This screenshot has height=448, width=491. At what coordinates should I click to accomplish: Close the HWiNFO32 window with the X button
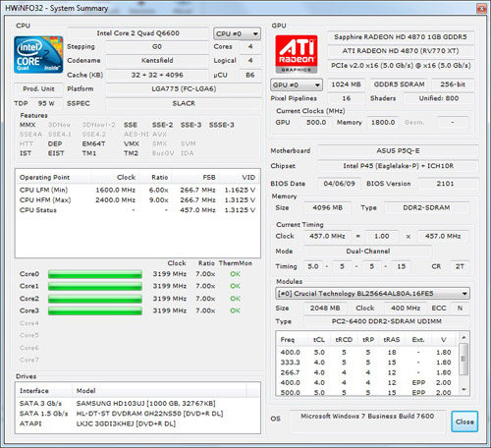481,8
